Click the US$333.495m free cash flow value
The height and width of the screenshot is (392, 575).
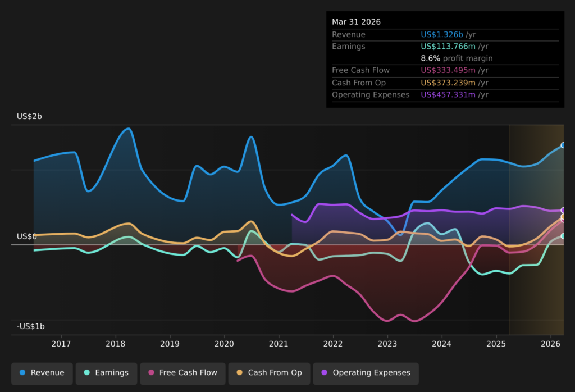point(448,70)
